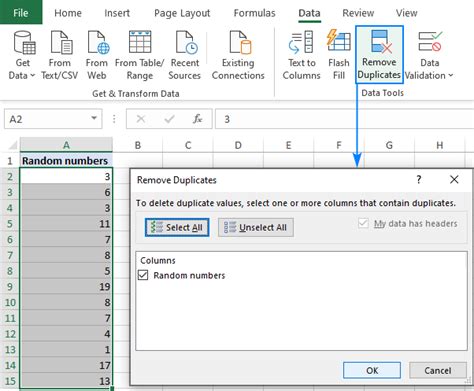
Task: Confirm the dialog with OK
Action: click(372, 370)
